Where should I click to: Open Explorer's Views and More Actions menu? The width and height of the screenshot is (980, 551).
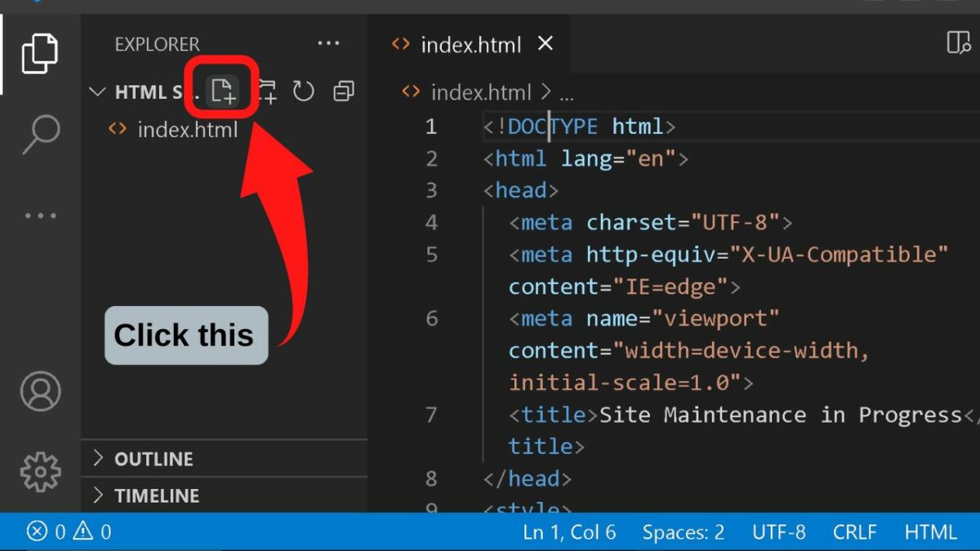point(328,43)
